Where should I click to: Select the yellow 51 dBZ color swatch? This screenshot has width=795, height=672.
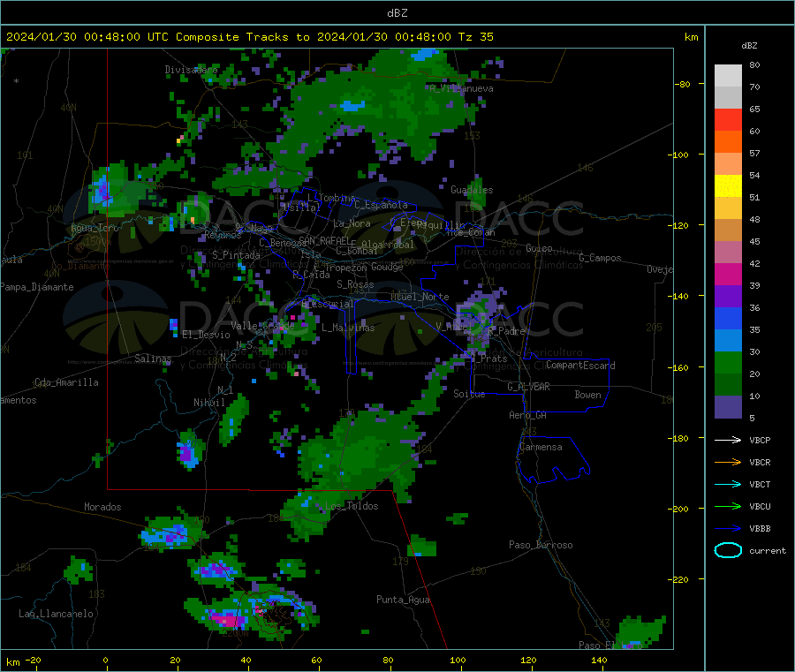point(728,186)
